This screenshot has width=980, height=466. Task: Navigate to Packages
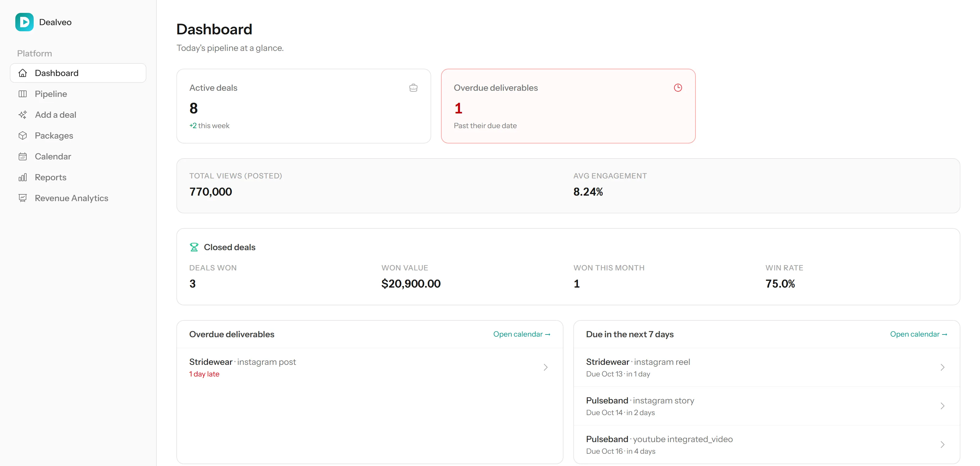78,136
